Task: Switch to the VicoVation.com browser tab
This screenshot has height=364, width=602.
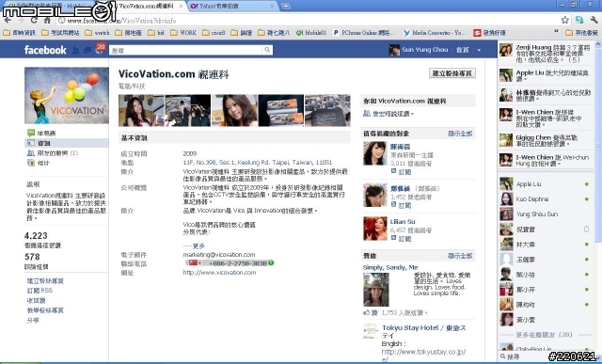Action: coord(147,7)
